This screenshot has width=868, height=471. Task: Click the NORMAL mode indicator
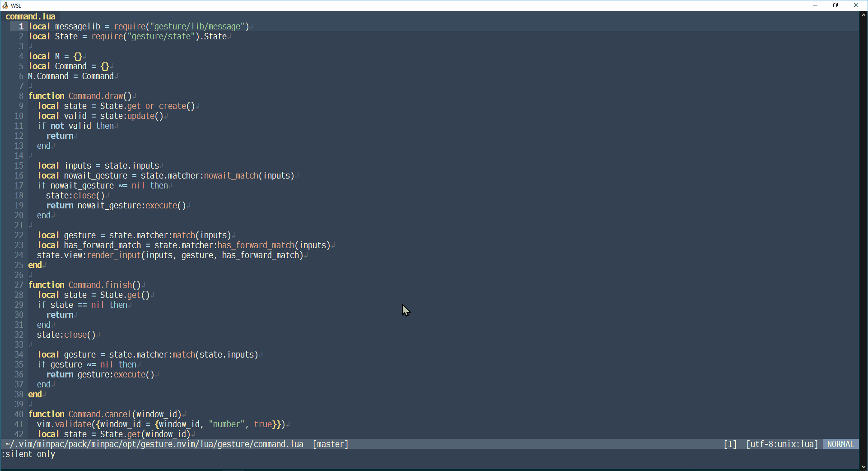[x=840, y=444]
